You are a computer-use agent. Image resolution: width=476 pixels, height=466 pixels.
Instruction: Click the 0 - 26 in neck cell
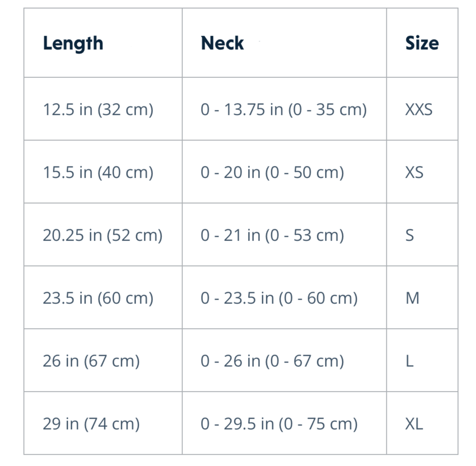click(272, 361)
